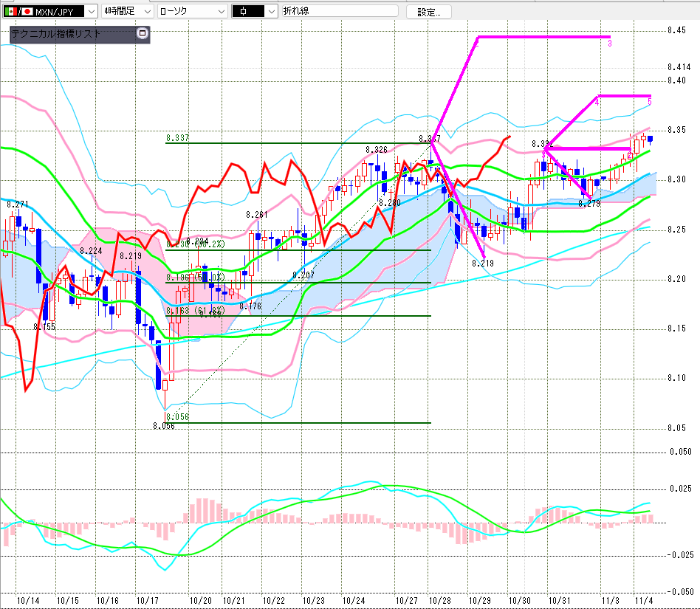
Task: Click the Japan flag icon
Action: [27, 11]
